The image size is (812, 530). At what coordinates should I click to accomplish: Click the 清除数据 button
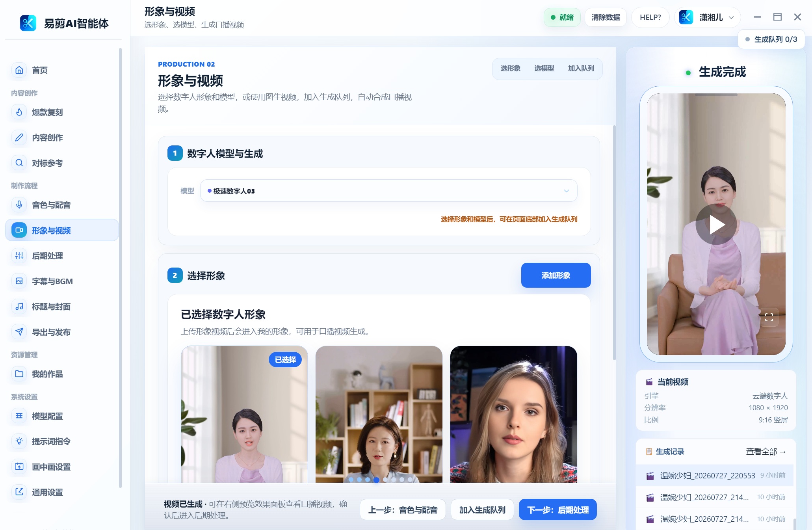[x=606, y=17]
